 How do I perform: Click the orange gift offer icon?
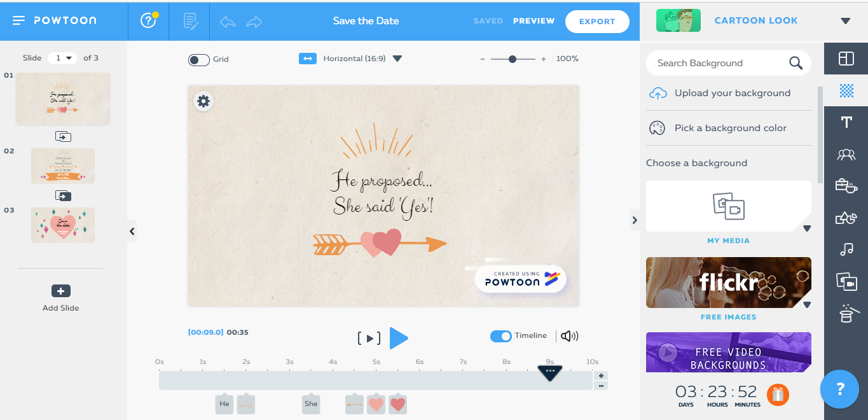(778, 395)
